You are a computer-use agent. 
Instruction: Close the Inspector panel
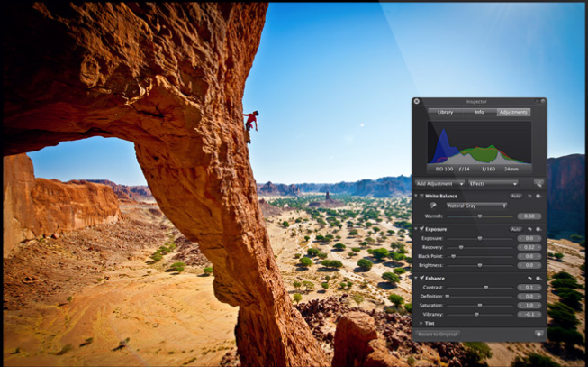417,101
